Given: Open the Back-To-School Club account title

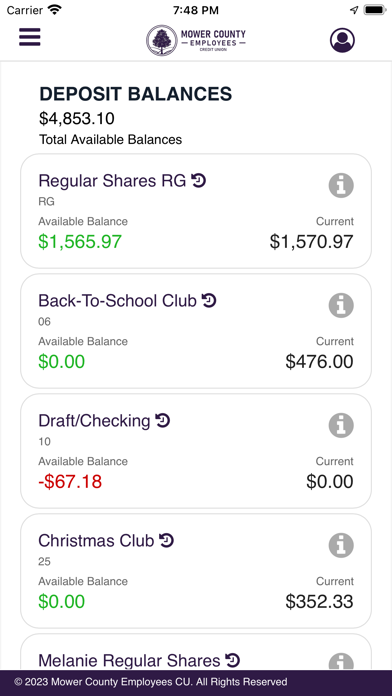Looking at the screenshot, I should pos(117,301).
